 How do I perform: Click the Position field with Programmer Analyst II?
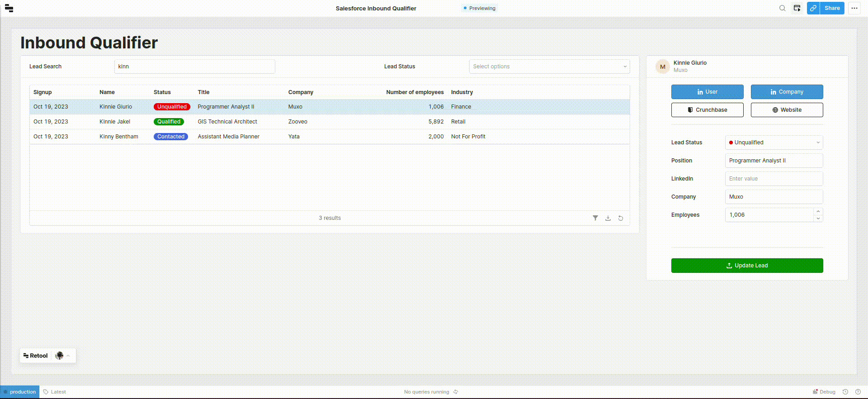point(774,161)
